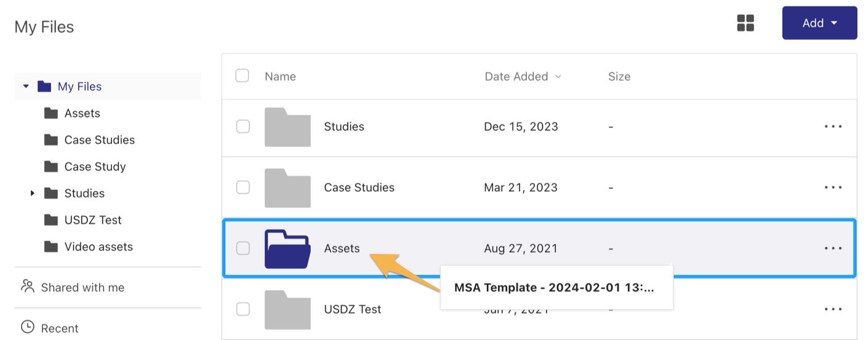This screenshot has height=340, width=868.
Task: Click the Recent clock icon
Action: tap(28, 327)
